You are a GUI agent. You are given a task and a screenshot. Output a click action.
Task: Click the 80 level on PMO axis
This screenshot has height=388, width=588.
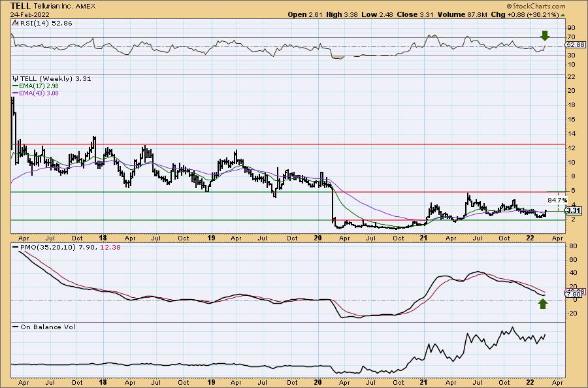(x=572, y=246)
